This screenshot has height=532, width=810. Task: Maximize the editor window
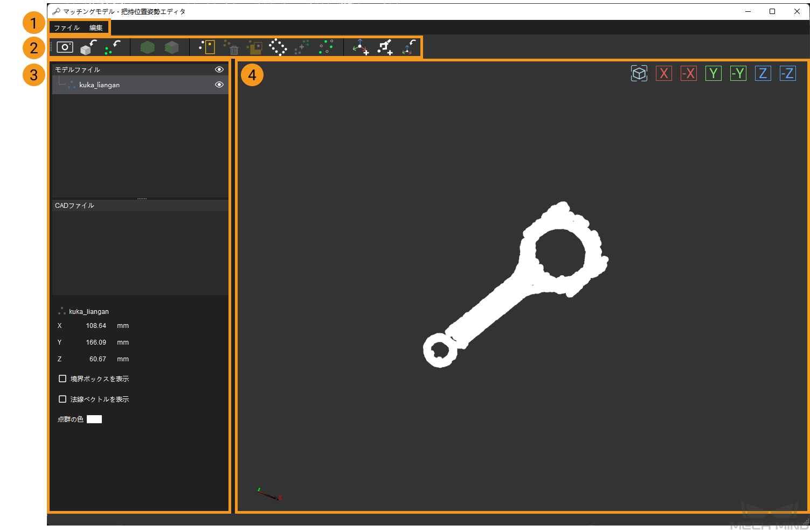(x=772, y=11)
